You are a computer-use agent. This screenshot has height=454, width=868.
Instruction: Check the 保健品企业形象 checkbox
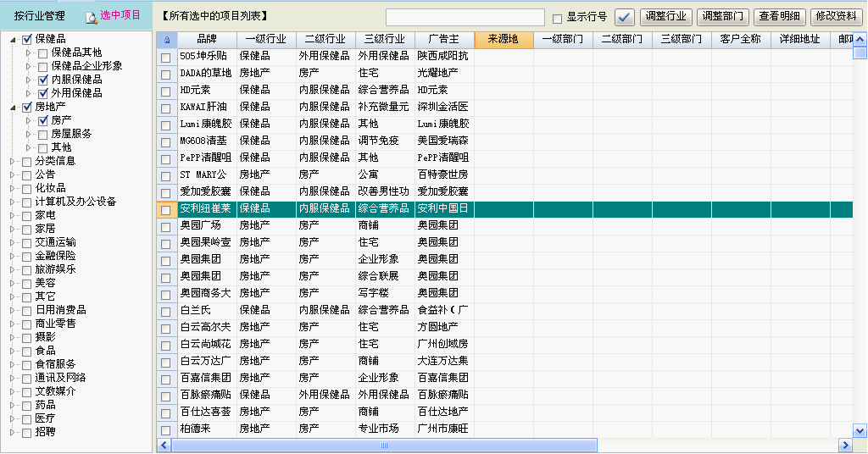point(42,67)
